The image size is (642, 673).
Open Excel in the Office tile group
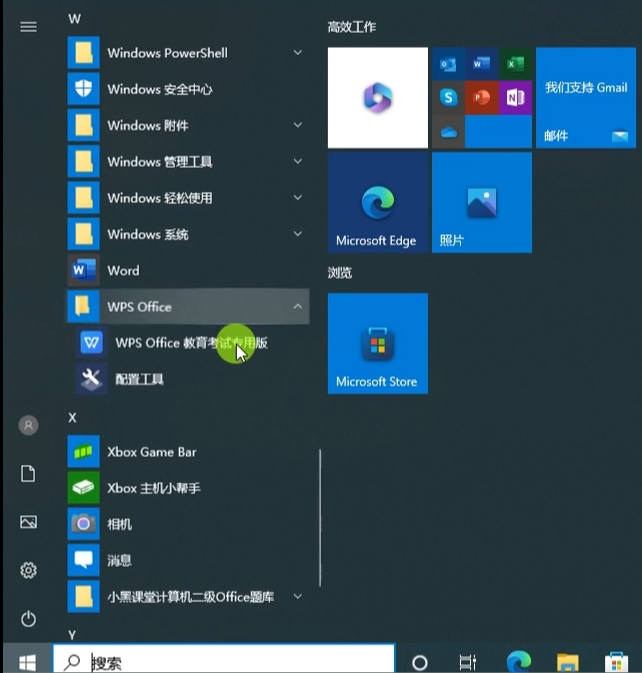[x=515, y=64]
